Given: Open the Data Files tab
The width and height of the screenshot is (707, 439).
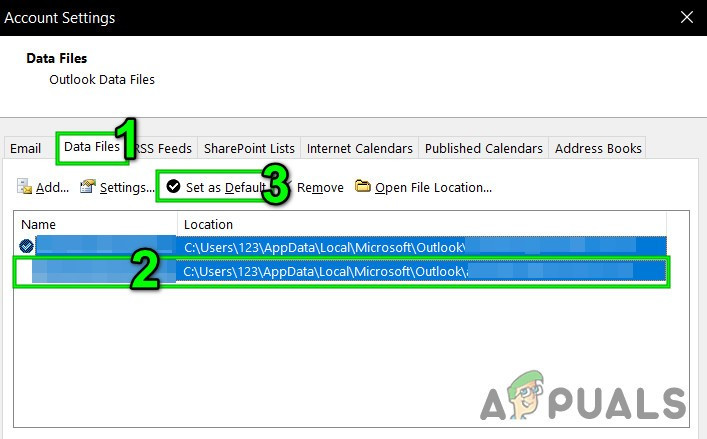Looking at the screenshot, I should [x=92, y=147].
